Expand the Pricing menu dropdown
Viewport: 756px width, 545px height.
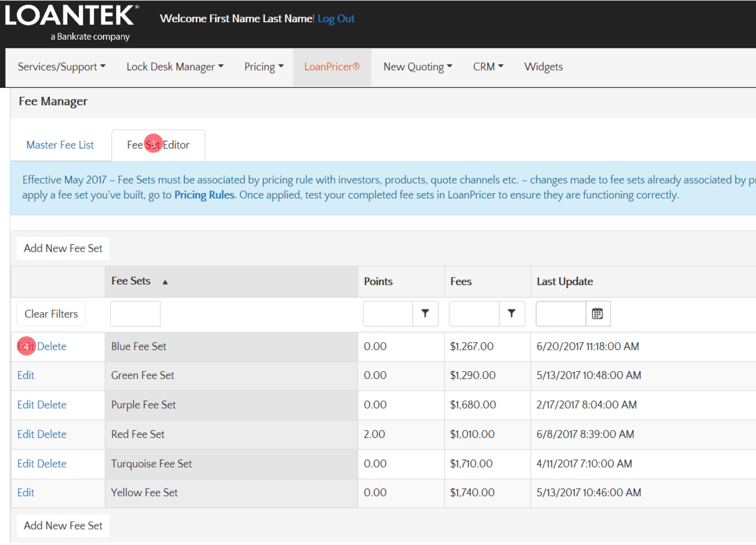264,67
